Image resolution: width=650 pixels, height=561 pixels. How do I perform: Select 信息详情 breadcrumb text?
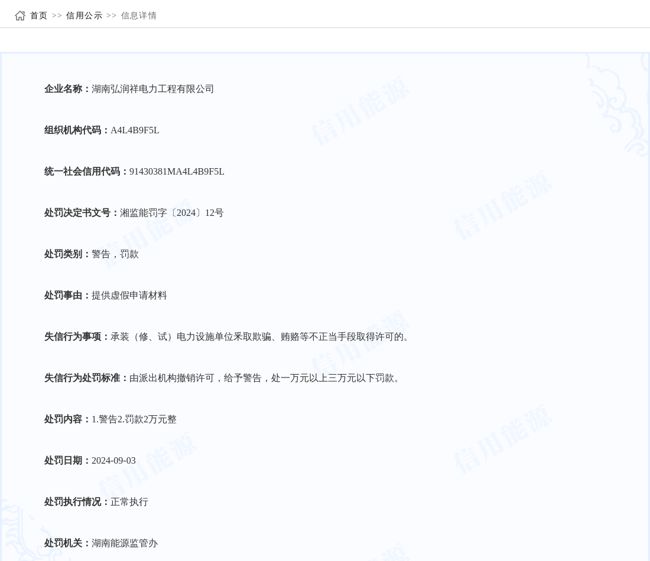pos(138,16)
